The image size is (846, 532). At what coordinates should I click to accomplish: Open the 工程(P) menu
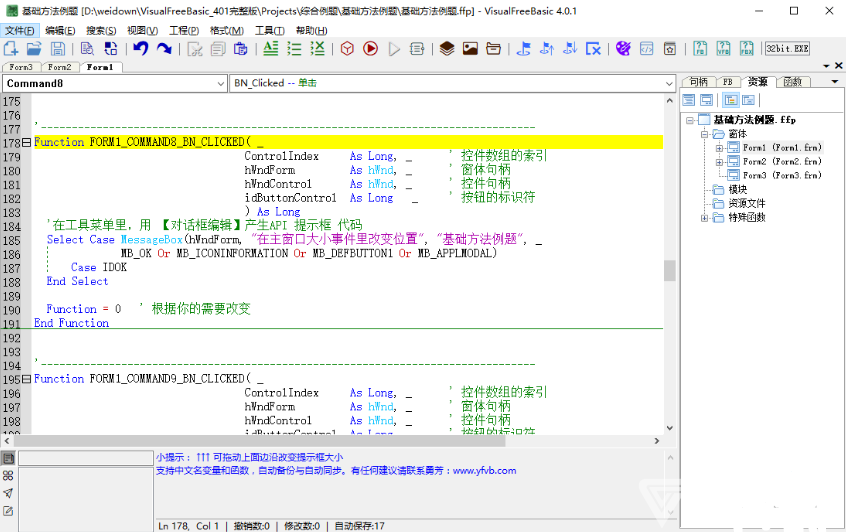click(x=184, y=30)
